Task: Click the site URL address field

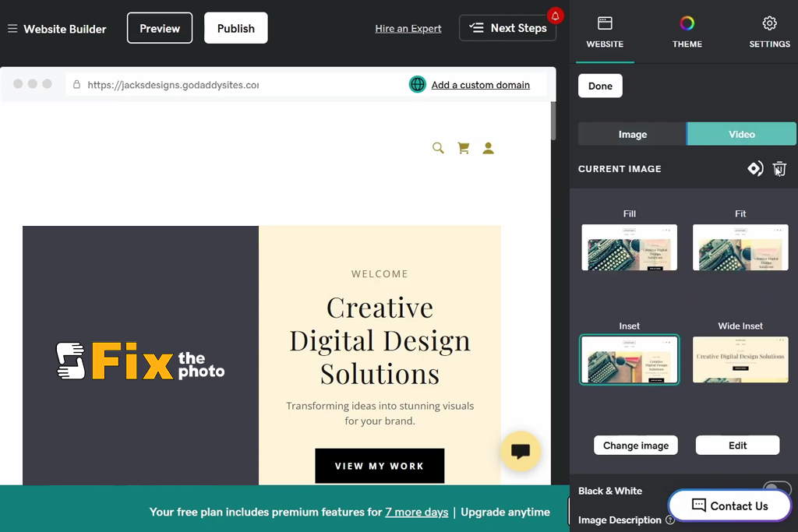Action: point(173,85)
